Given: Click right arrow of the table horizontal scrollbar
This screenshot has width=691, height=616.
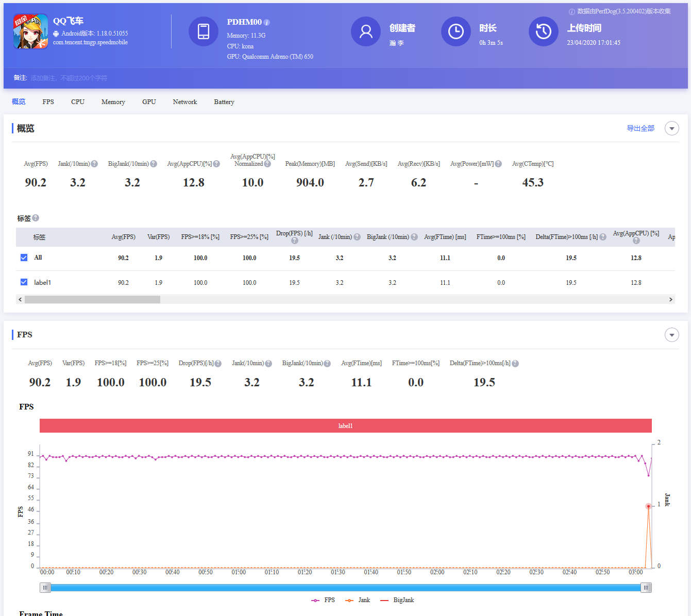Looking at the screenshot, I should (670, 299).
